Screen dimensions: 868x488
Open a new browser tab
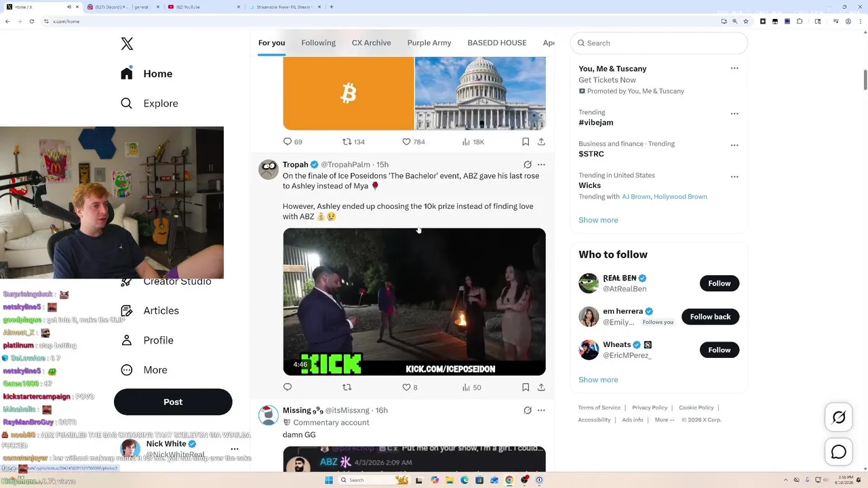[x=331, y=7]
